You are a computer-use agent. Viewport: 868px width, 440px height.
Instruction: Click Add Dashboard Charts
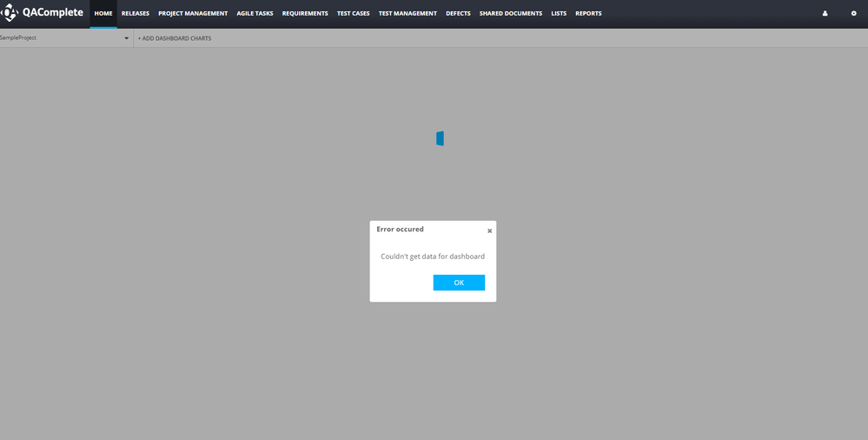175,38
